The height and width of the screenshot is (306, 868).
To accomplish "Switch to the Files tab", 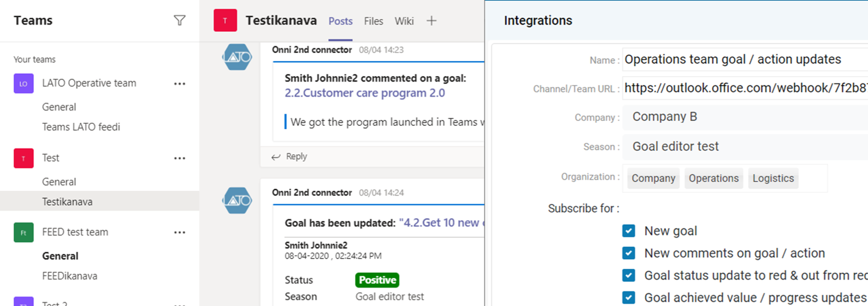I will (x=373, y=21).
